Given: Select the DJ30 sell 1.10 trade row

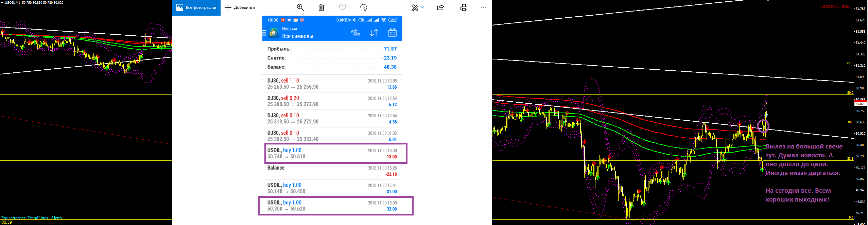Looking at the screenshot, I should pyautogui.click(x=332, y=84).
